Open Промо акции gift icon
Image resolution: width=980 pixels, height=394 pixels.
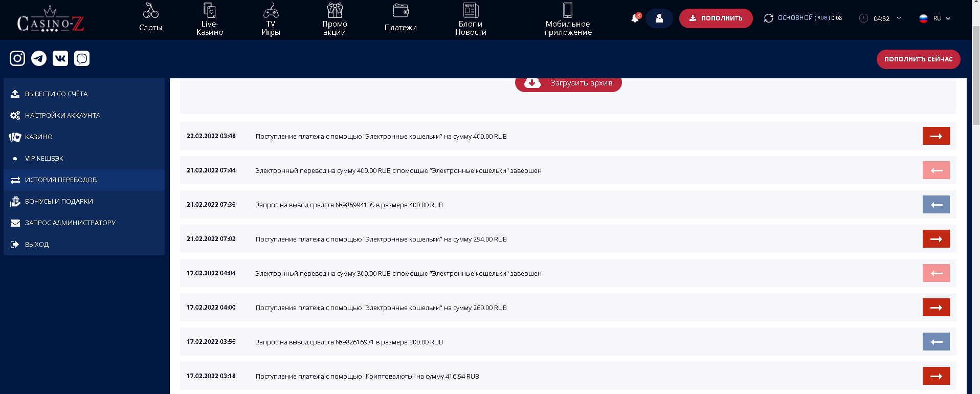pos(335,10)
